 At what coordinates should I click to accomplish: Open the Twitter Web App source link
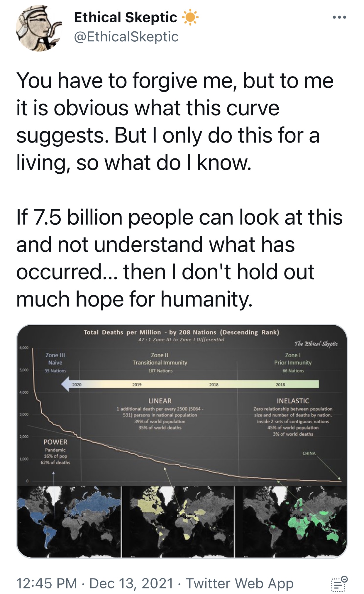[x=240, y=583]
